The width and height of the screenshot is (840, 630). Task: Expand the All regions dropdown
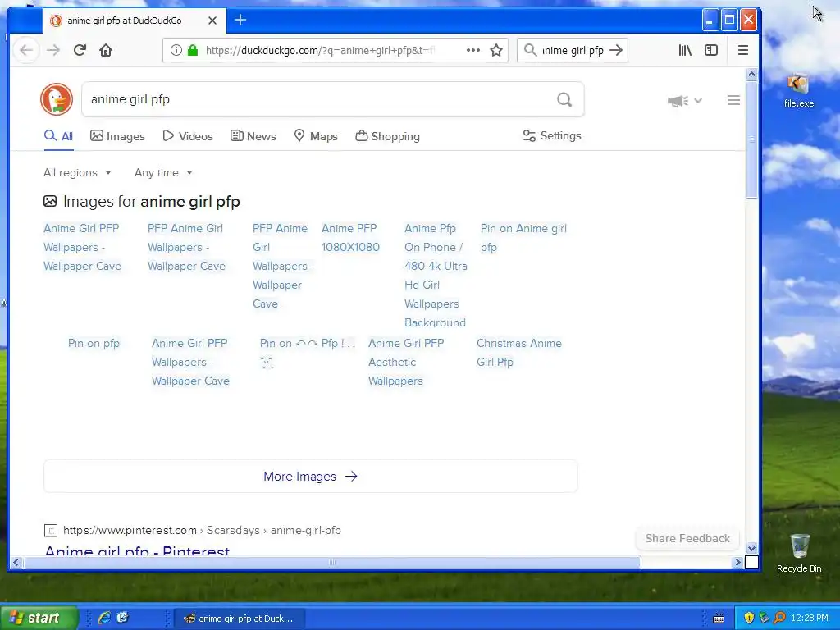pyautogui.click(x=78, y=172)
